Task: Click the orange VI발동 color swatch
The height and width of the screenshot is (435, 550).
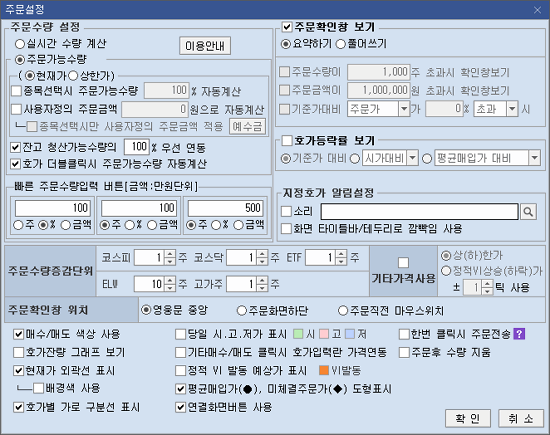Action: click(324, 370)
